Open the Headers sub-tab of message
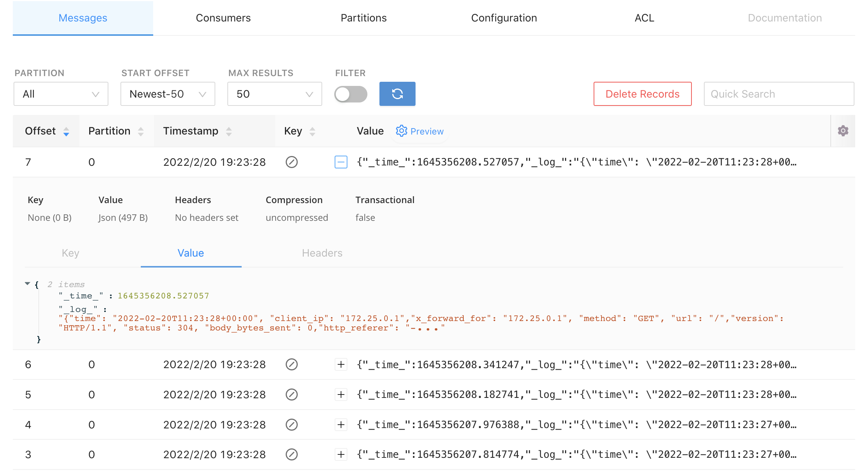Screen dimensions: 868x471 tap(322, 253)
